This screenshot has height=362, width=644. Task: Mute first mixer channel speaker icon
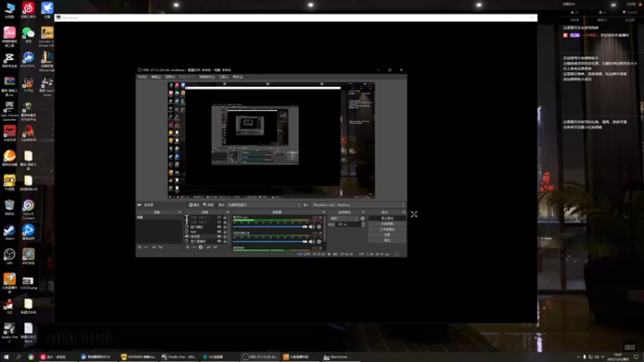click(x=312, y=227)
